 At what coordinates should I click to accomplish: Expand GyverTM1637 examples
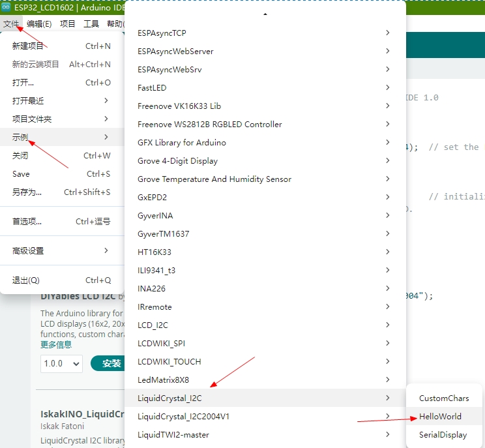pyautogui.click(x=265, y=234)
